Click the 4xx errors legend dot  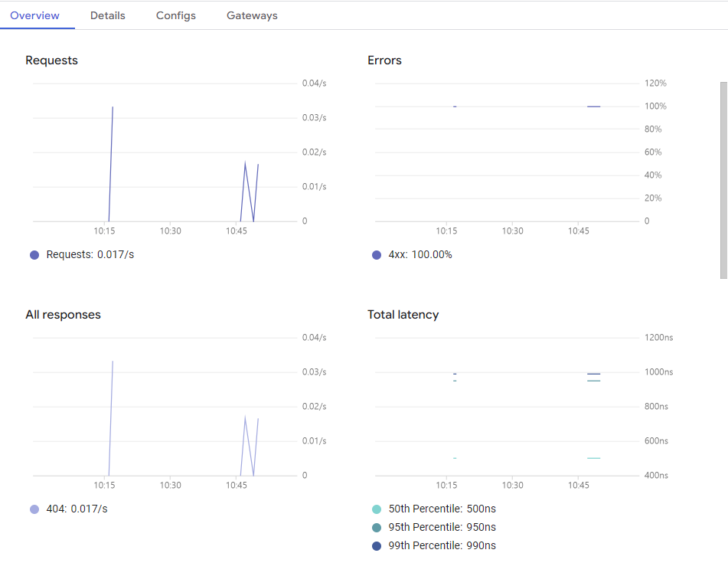click(377, 254)
